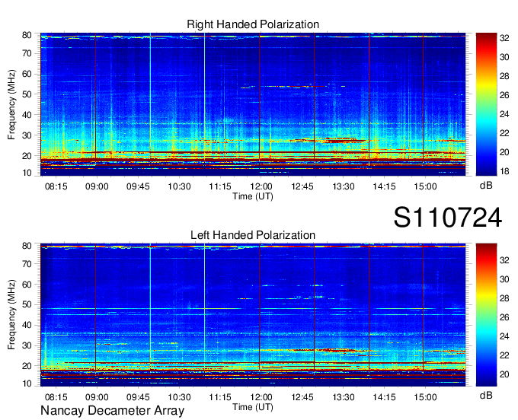Click the 09:00 time tick under the Right Handed plot
518x420 pixels.
click(x=97, y=186)
